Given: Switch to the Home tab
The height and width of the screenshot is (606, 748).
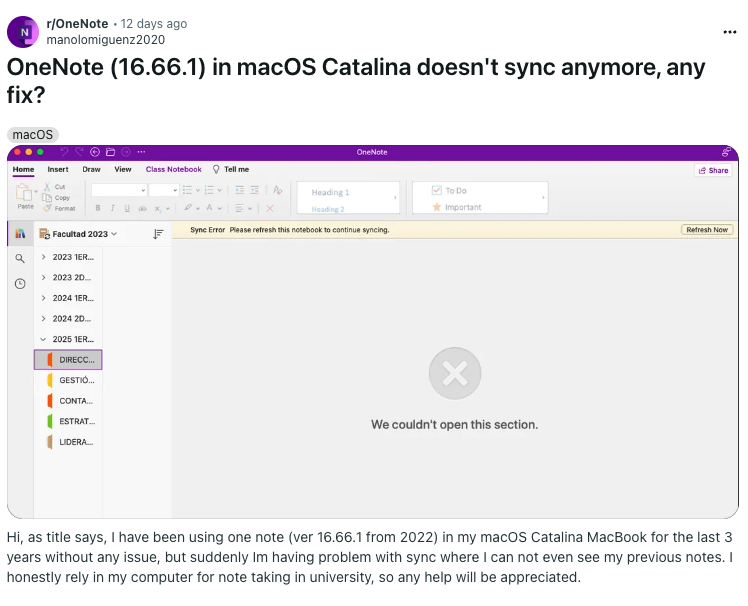Looking at the screenshot, I should click(x=23, y=169).
